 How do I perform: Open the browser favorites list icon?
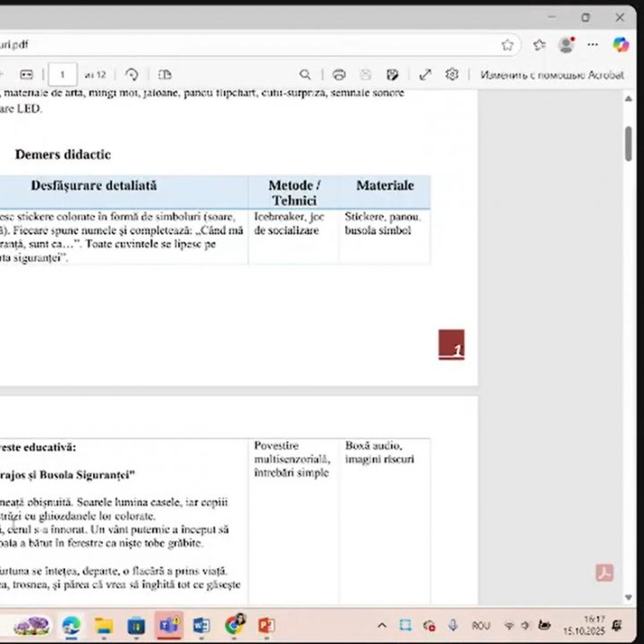pyautogui.click(x=539, y=45)
